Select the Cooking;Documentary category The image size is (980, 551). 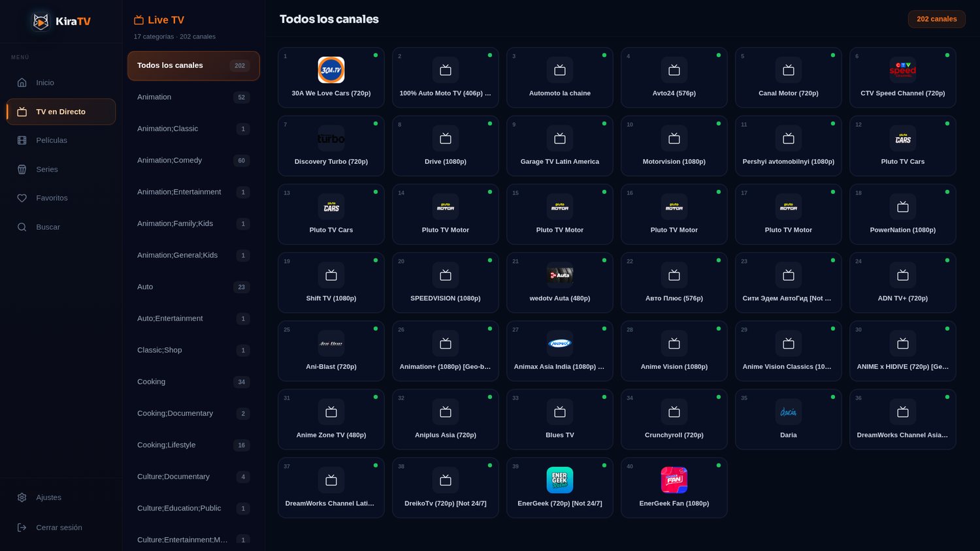[193, 414]
